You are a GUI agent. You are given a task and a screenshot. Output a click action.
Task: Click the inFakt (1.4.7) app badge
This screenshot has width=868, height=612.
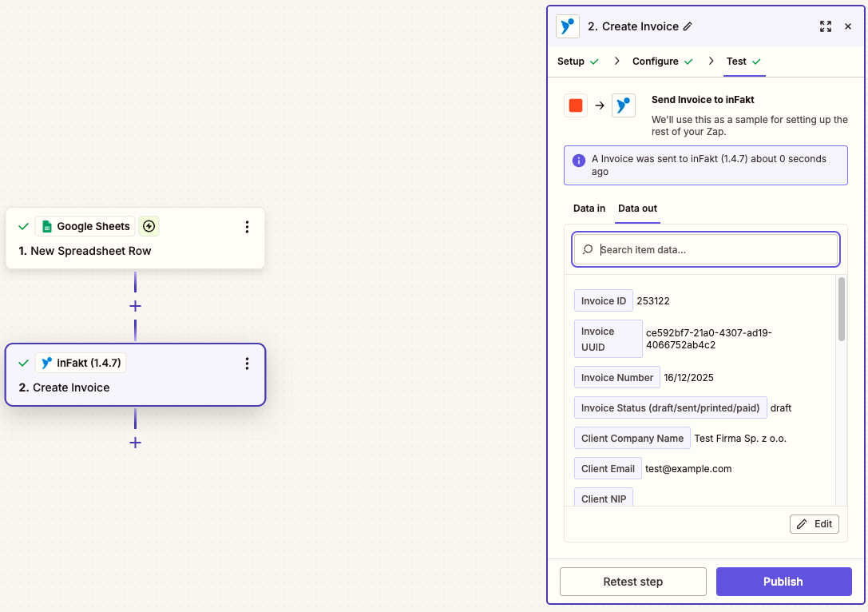pyautogui.click(x=81, y=363)
